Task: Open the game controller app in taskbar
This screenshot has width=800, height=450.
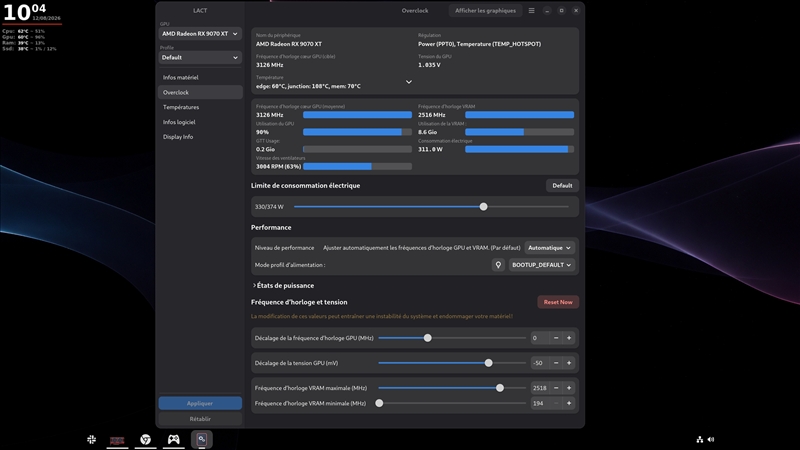Action: pos(173,439)
